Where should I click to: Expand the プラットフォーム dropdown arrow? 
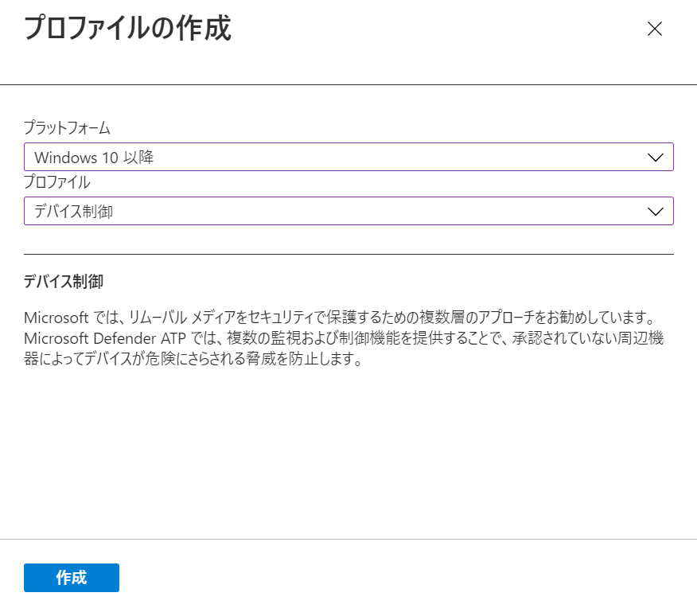pos(655,157)
